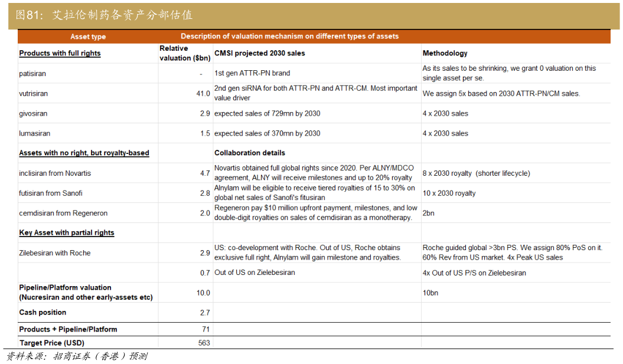Click the target price value '563'
Image resolution: width=623 pixels, height=364 pixels.
pos(204,343)
